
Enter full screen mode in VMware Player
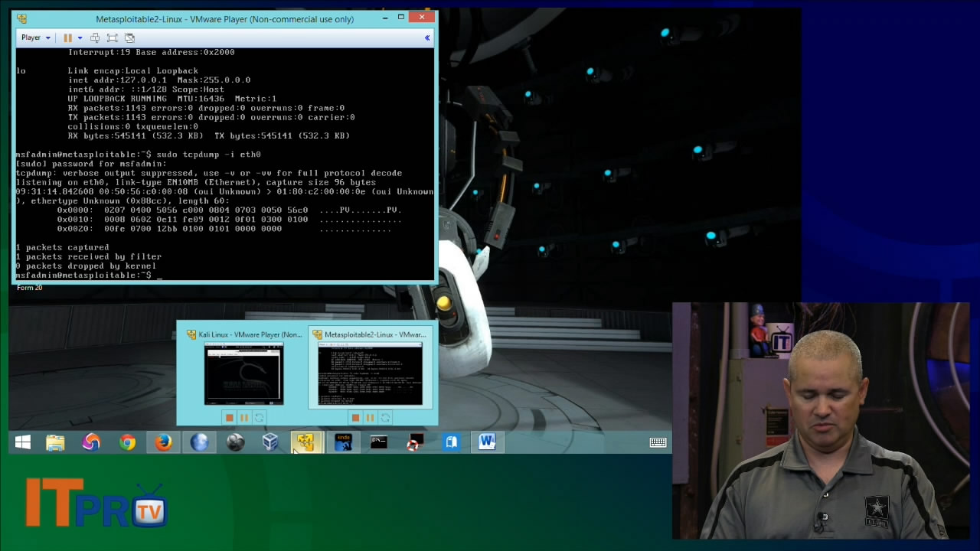click(x=113, y=37)
